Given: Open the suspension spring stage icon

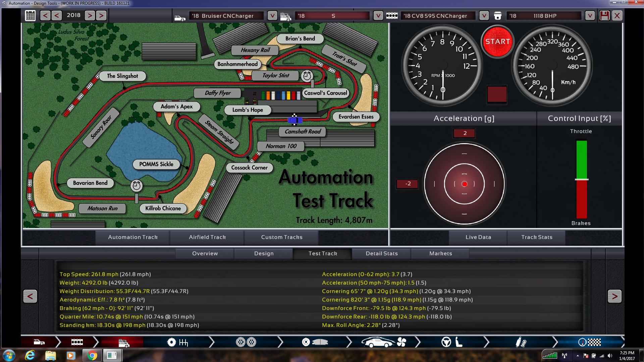Looking at the screenshot, I should (x=521, y=342).
